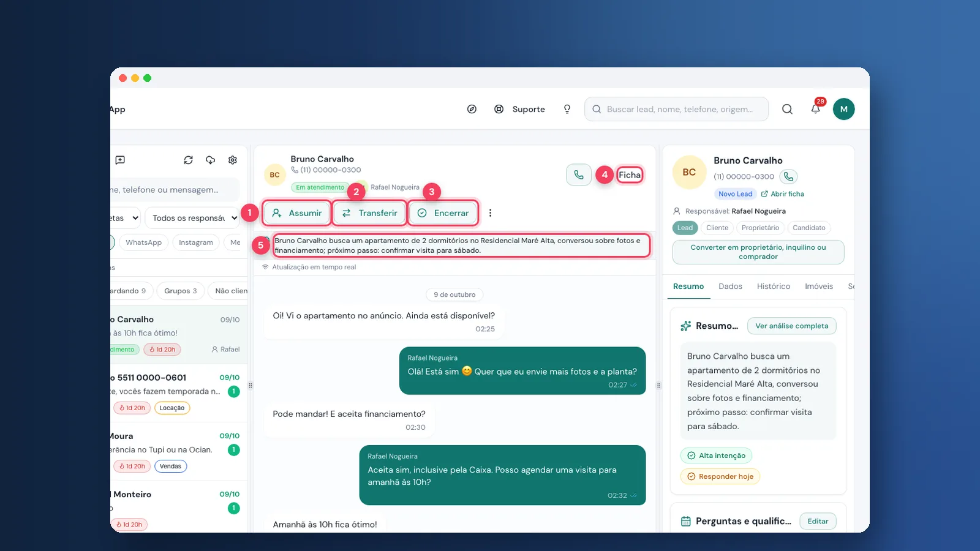Click Ver análise completa button
The width and height of the screenshot is (980, 551).
click(792, 326)
